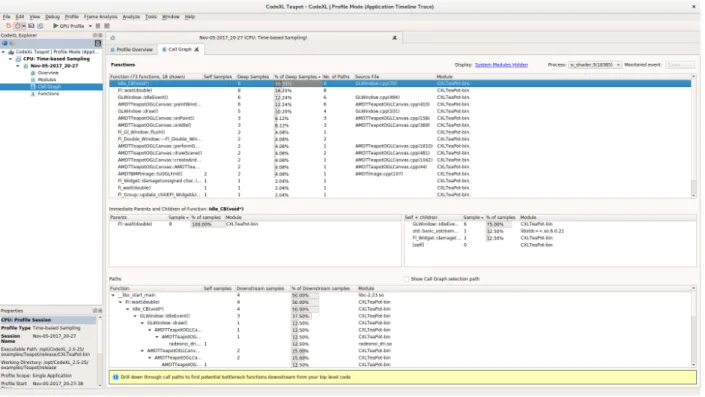Collapse the GLWindow::idleEvent() path node
The image size is (705, 397).
[x=135, y=316]
